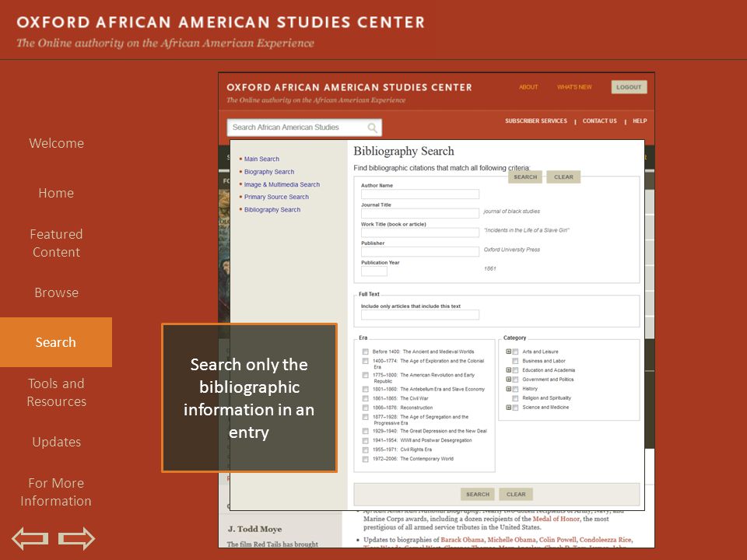Click the top SEARCH button
Viewport: 747px width, 560px height.
525,177
